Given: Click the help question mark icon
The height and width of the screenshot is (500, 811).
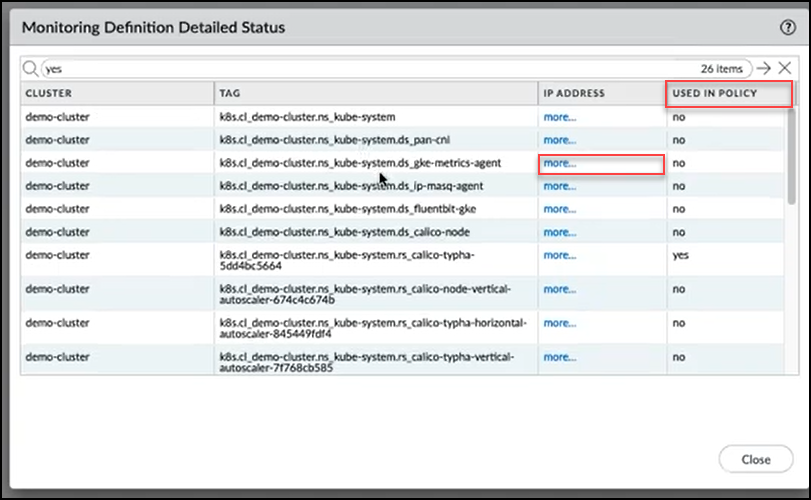Looking at the screenshot, I should 788,28.
